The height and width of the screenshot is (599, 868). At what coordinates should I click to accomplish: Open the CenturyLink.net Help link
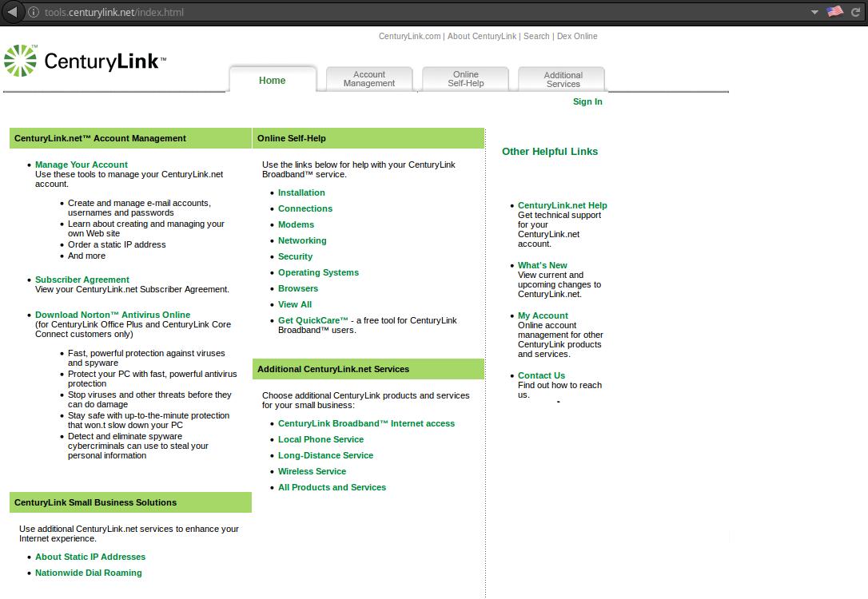click(x=563, y=206)
